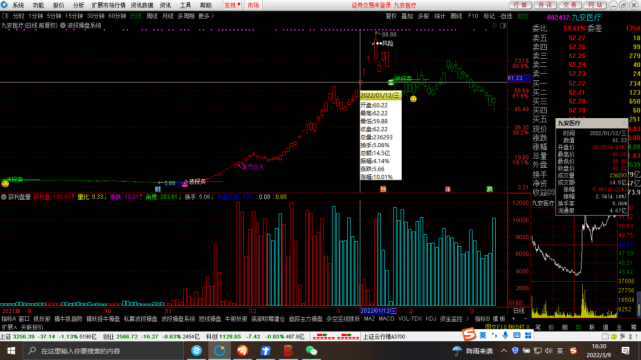The width and height of the screenshot is (641, 360).
Task: Expand indicator tabs arrow after 资金监控
Action: [467, 319]
